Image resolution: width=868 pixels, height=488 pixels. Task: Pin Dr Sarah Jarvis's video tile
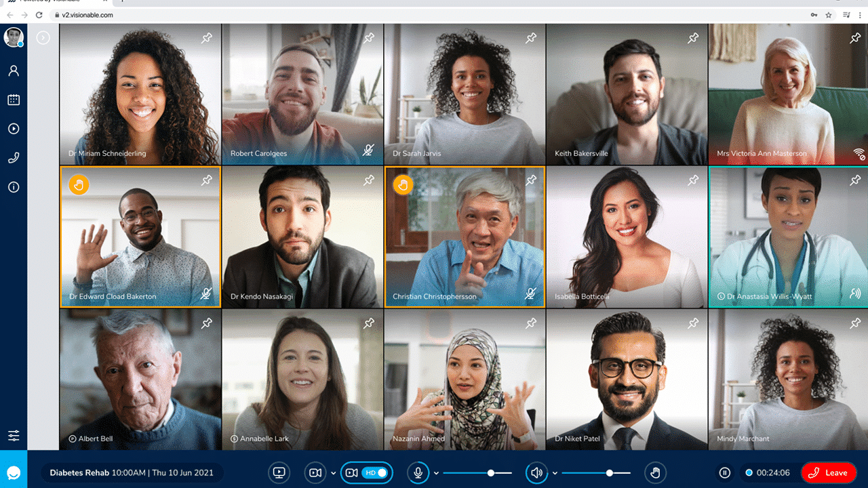[x=531, y=39]
